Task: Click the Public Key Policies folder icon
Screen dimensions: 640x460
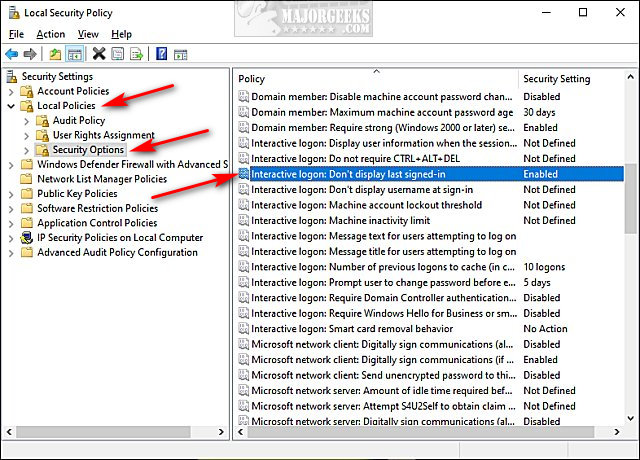Action: (x=27, y=193)
